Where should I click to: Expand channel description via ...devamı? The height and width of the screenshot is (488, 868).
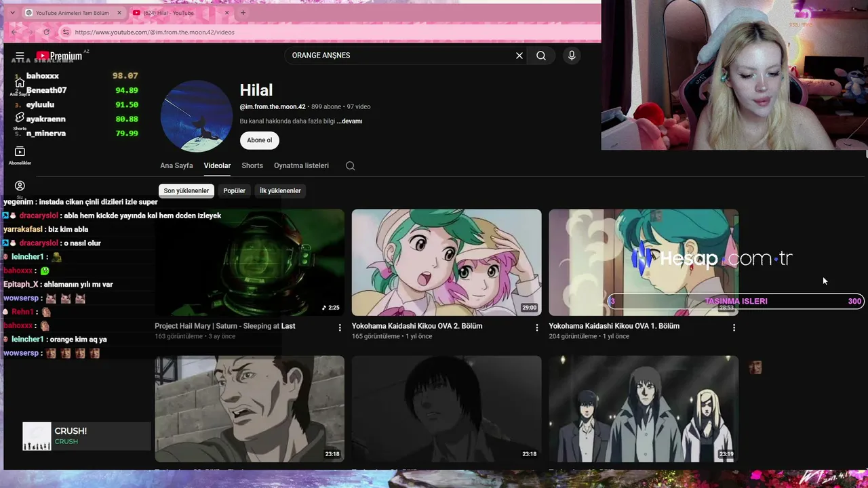(x=349, y=121)
